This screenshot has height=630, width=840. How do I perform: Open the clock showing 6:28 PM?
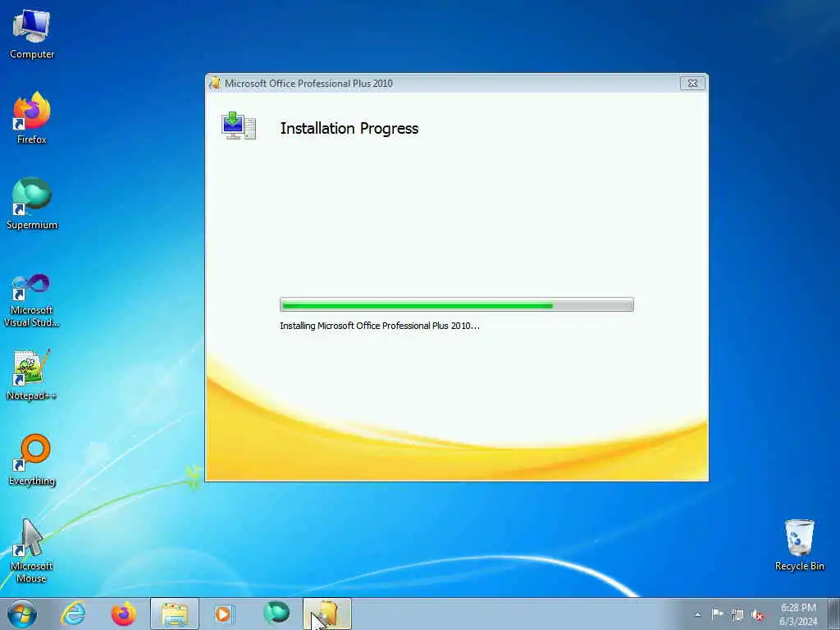[x=798, y=614]
